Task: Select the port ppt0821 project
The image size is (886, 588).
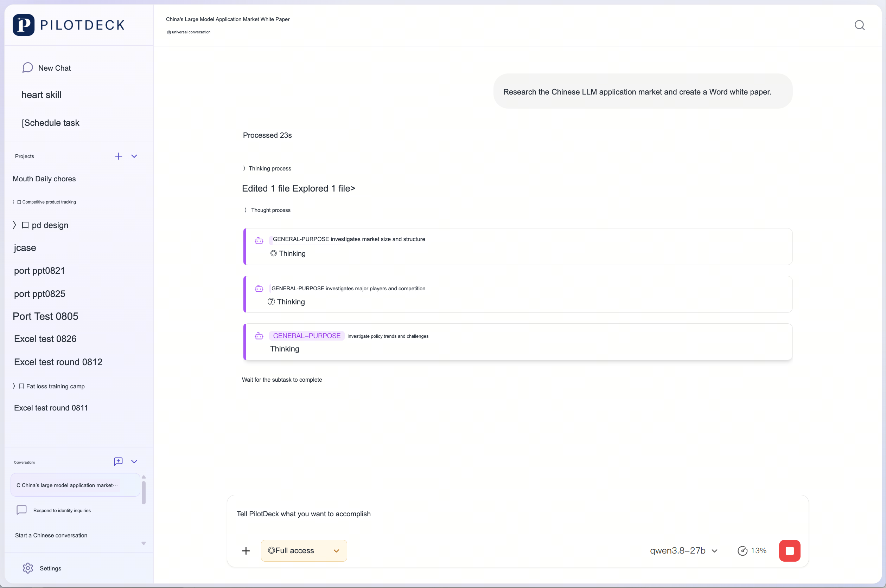Action: tap(39, 270)
